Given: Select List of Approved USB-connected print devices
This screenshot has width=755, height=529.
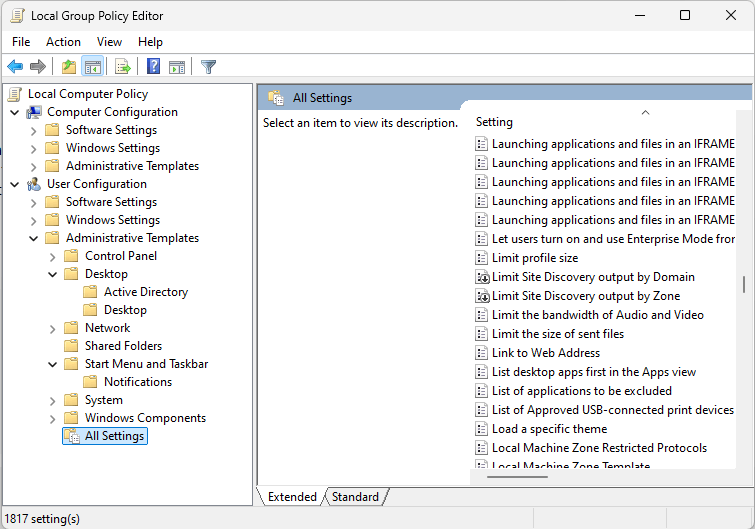Looking at the screenshot, I should click(x=612, y=410).
